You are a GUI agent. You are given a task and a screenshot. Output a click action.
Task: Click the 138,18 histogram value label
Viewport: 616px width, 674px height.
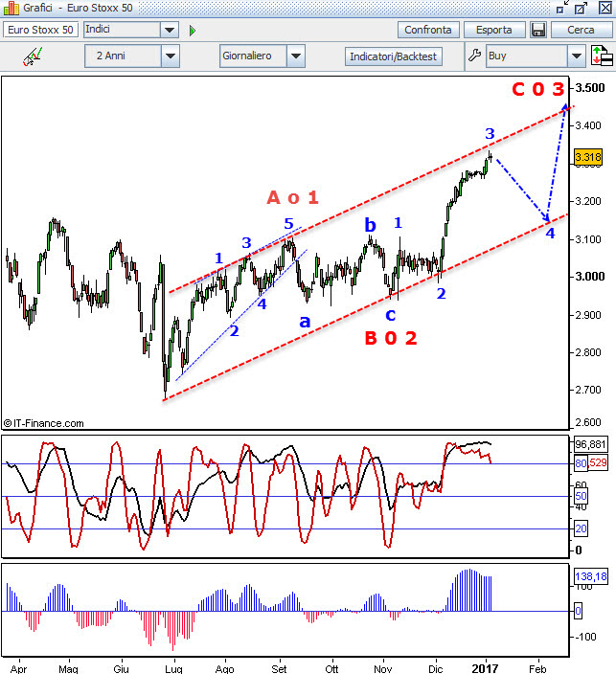591,576
